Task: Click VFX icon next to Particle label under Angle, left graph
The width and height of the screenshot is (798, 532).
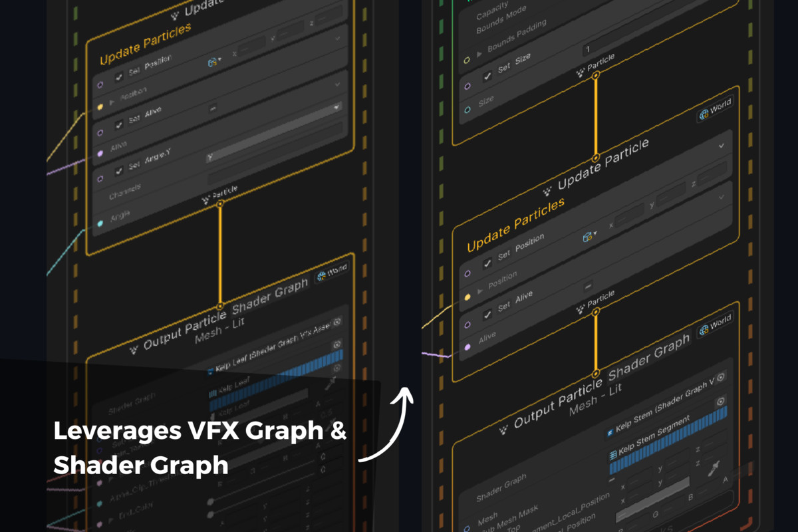Action: click(205, 198)
